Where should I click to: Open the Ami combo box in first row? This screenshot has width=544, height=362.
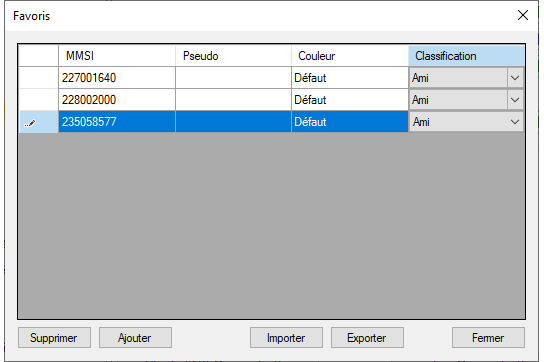466,78
